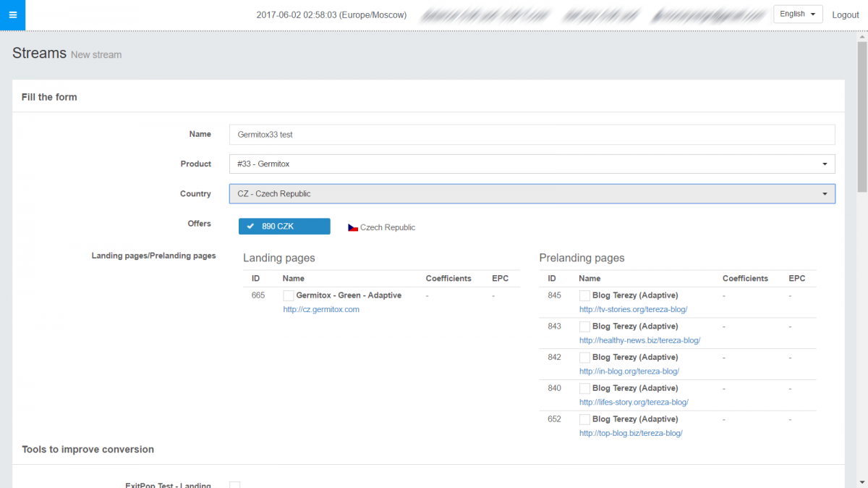Image resolution: width=868 pixels, height=488 pixels.
Task: Click the Czech Republic flag icon
Action: [353, 227]
